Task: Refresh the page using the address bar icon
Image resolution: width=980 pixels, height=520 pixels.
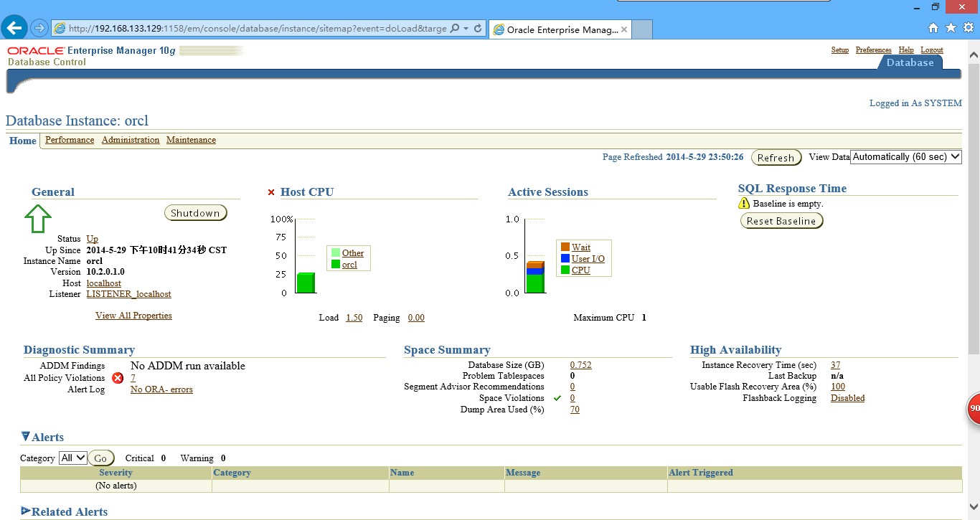Action: coord(478,29)
